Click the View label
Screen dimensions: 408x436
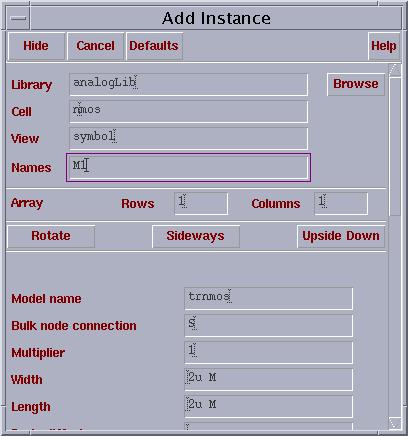click(25, 138)
